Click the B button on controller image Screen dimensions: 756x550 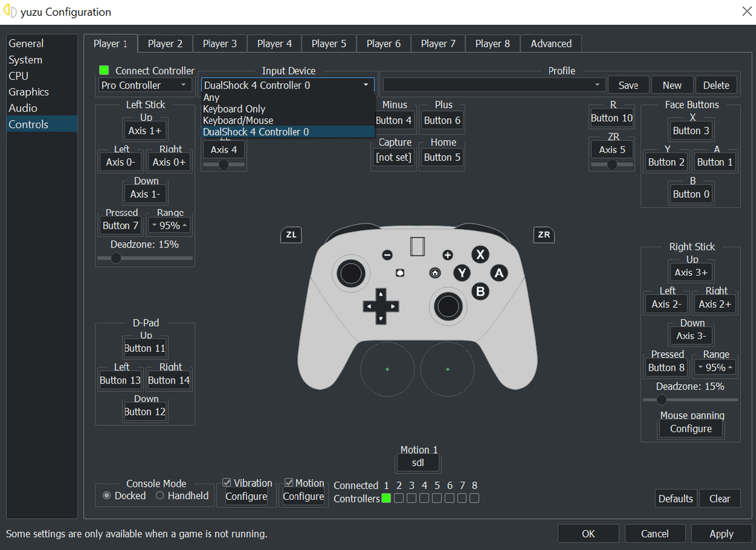tap(480, 291)
